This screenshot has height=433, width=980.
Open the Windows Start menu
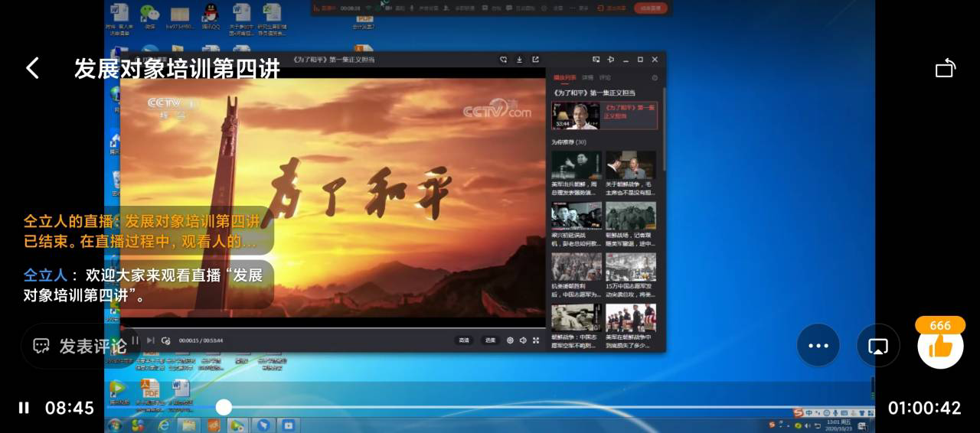[x=115, y=425]
